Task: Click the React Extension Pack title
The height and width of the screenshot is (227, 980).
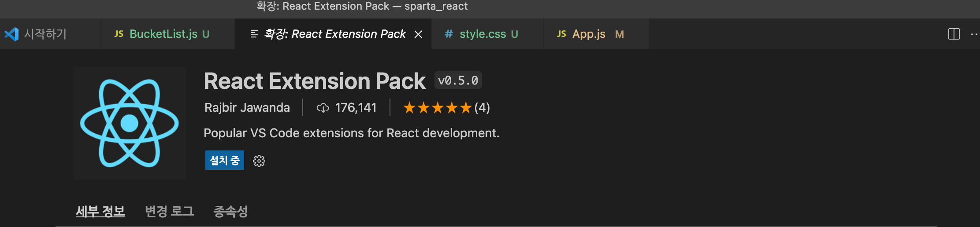Action: (315, 81)
